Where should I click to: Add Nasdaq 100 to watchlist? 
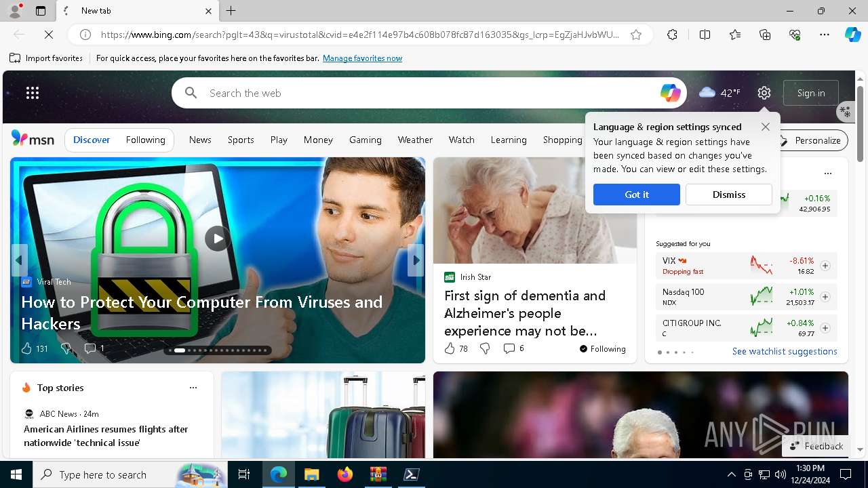825,297
